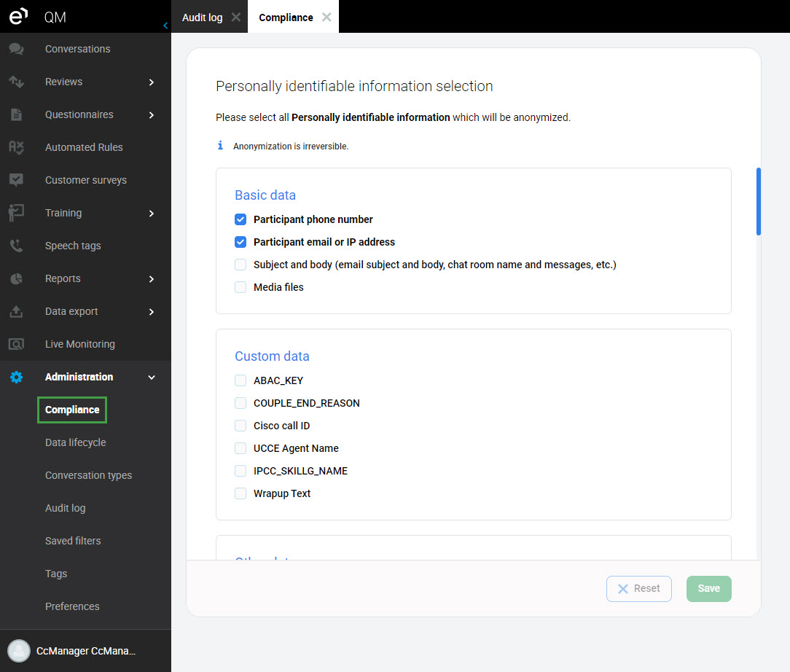Enable the Media files checkbox
The height and width of the screenshot is (672, 790).
240,287
